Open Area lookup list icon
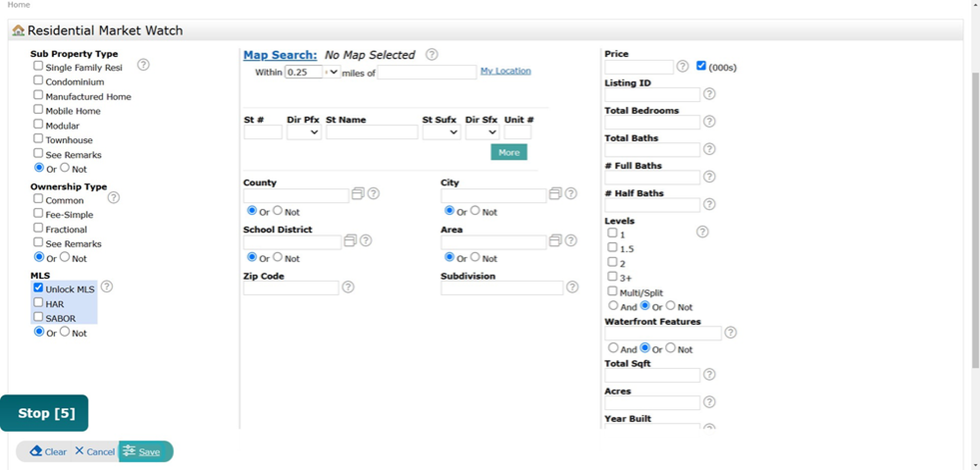The height and width of the screenshot is (470, 980). pyautogui.click(x=555, y=240)
